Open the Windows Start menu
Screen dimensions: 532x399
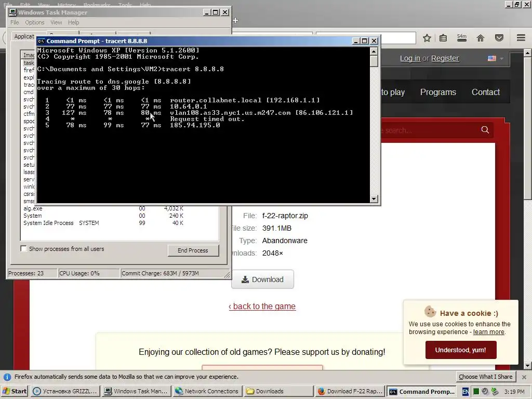[15, 391]
